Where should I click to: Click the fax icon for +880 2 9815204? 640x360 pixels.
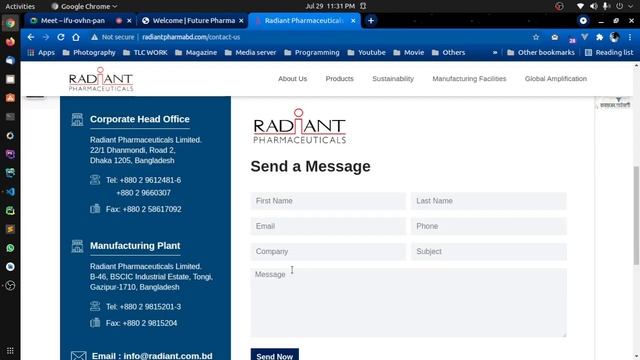95,322
